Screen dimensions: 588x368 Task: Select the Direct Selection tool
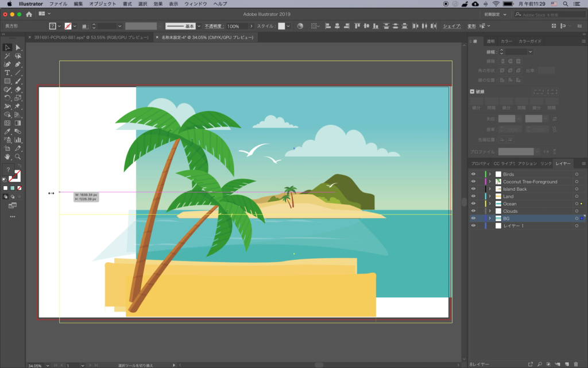[18, 48]
